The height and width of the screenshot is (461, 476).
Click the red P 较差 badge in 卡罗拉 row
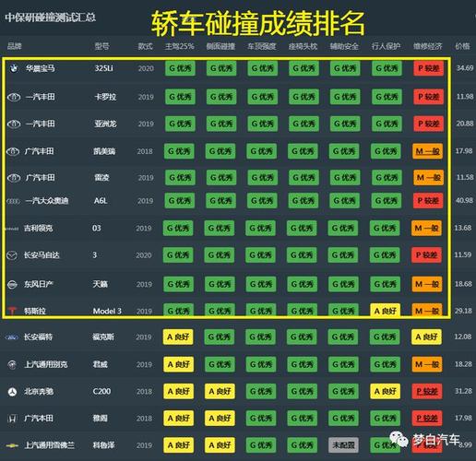click(429, 97)
